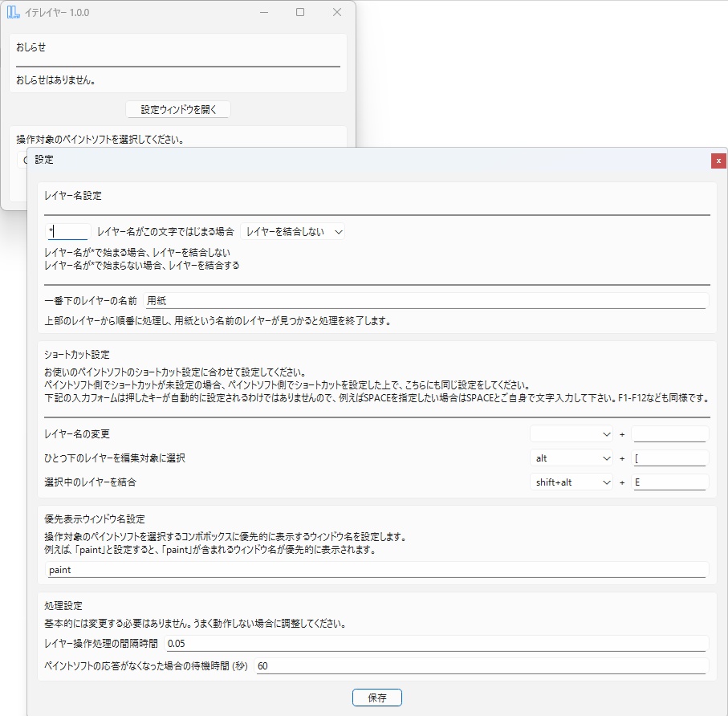Click the shortcut key field containing [
The width and height of the screenshot is (728, 716).
(670, 458)
